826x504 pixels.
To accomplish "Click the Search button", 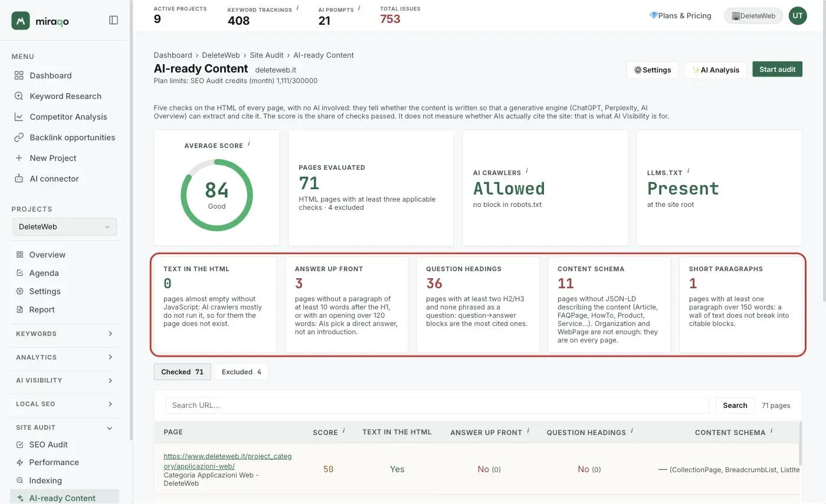I will tap(735, 405).
